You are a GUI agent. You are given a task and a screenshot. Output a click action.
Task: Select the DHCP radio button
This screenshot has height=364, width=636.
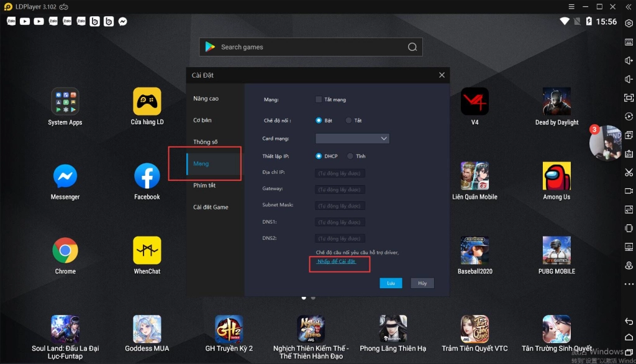(x=319, y=157)
